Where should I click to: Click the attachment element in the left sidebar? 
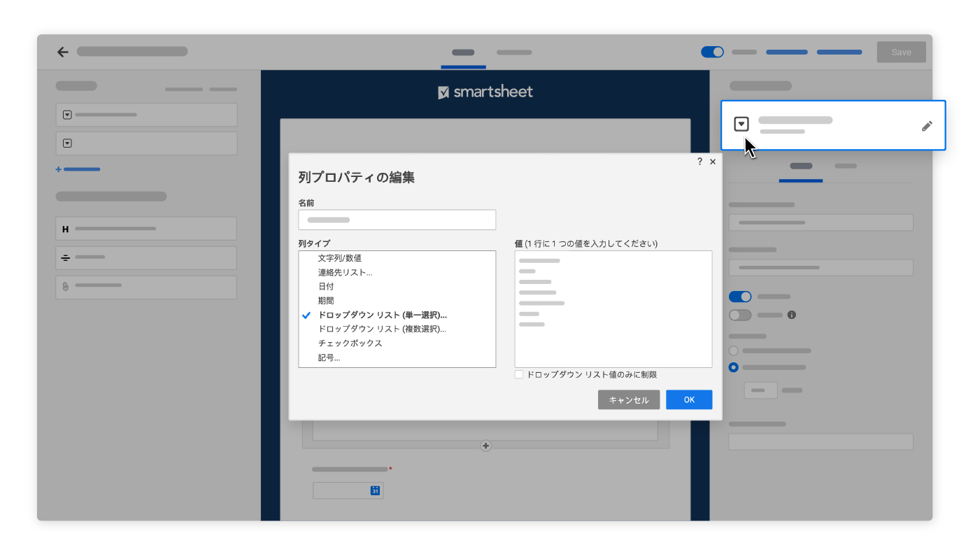[146, 286]
